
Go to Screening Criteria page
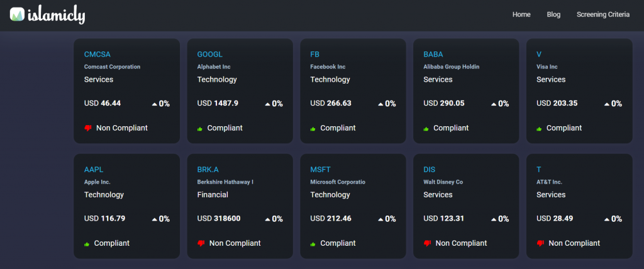602,14
